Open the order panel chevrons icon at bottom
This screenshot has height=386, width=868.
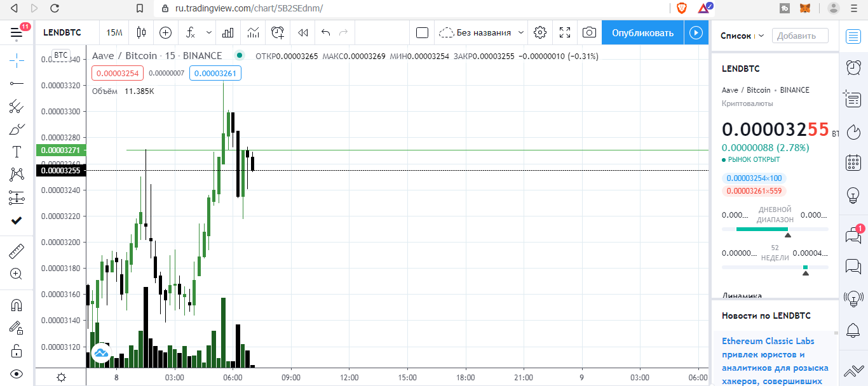coord(853,371)
